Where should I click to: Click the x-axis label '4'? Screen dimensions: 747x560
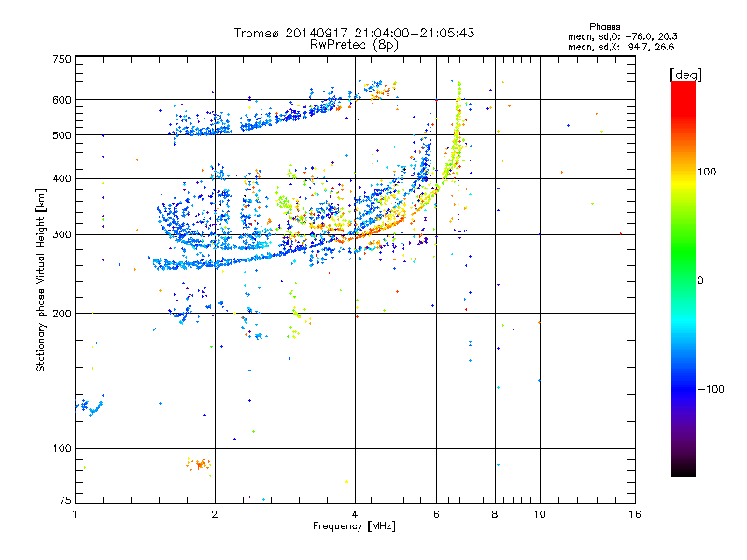coord(355,514)
